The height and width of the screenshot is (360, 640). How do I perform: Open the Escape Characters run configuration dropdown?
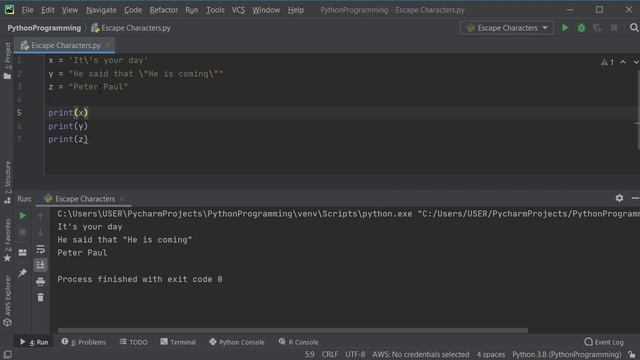pyautogui.click(x=507, y=28)
